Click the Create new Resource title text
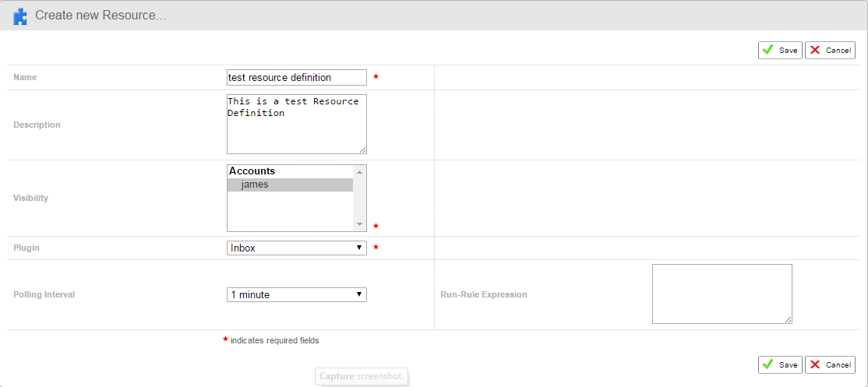Viewport: 868px width, 387px height. pos(100,16)
